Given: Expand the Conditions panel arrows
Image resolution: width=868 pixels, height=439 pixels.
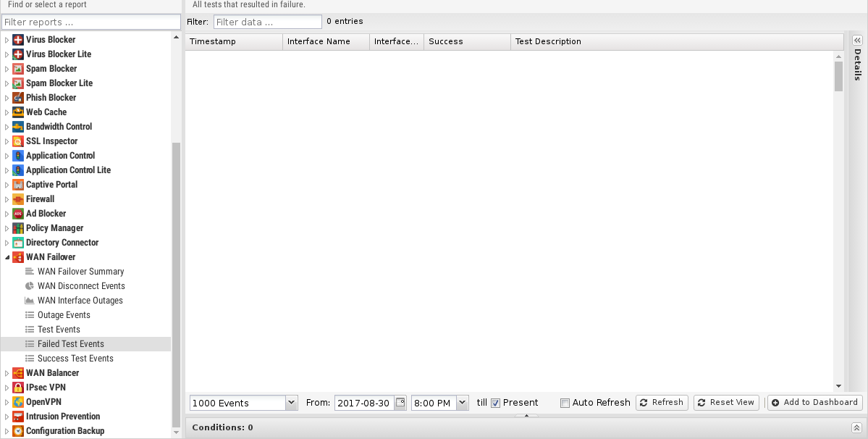Looking at the screenshot, I should pyautogui.click(x=856, y=427).
